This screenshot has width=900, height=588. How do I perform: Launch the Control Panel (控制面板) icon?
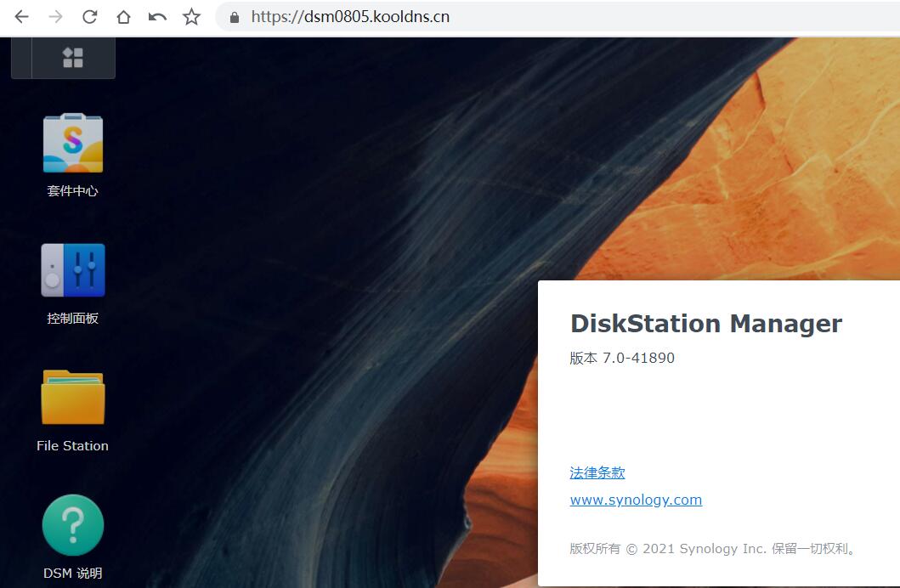point(73,269)
